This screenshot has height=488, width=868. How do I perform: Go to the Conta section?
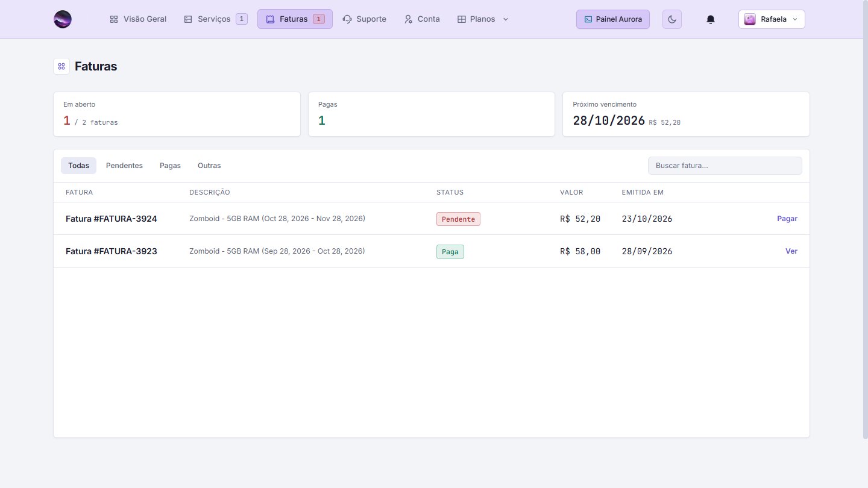coord(422,19)
